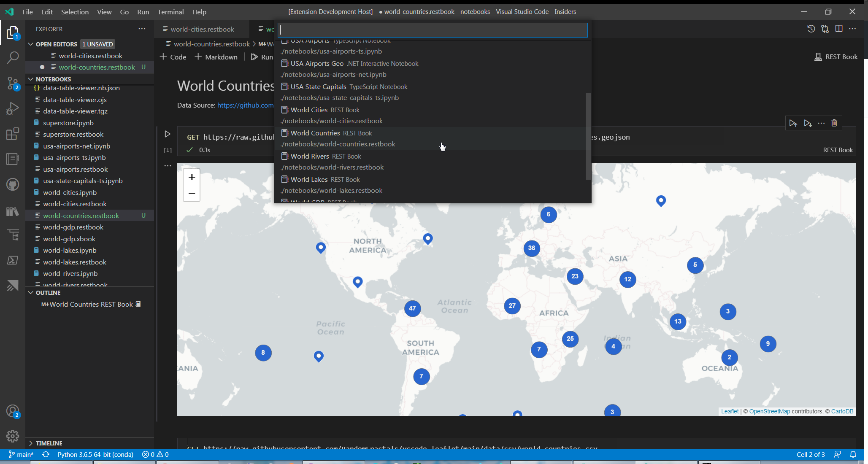
Task: Open the Source Control view
Action: (13, 83)
